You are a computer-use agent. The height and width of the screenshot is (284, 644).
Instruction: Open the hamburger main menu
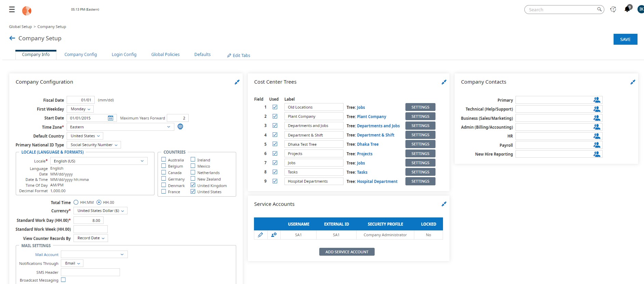[12, 10]
